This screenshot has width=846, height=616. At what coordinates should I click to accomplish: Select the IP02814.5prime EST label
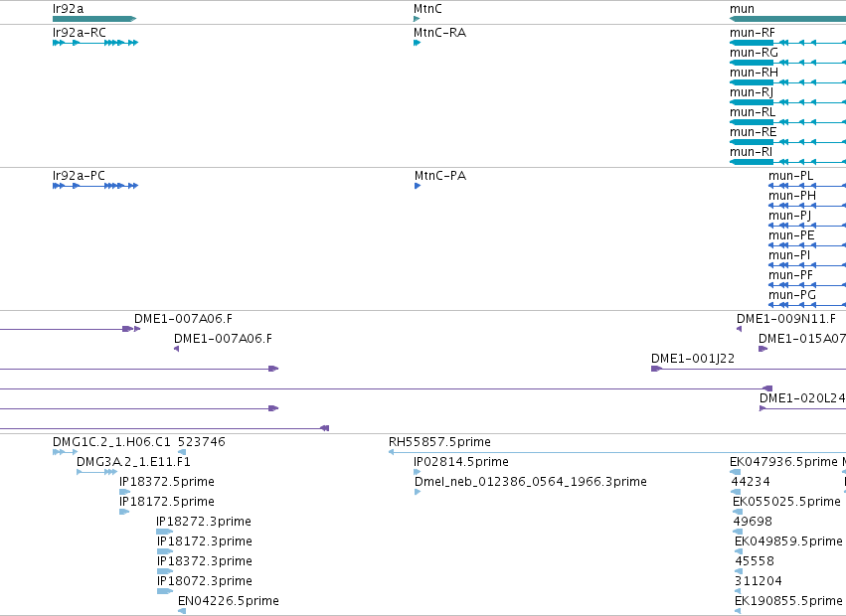461,462
